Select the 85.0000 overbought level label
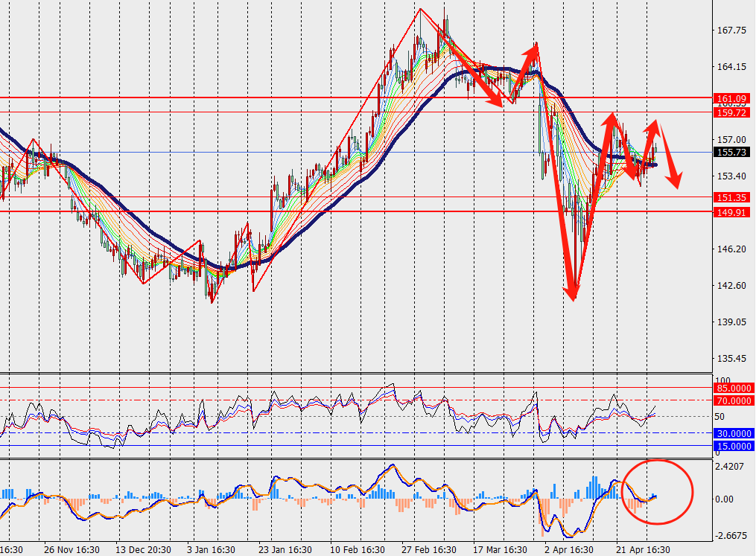Viewport: 756px width, 556px height. [733, 388]
